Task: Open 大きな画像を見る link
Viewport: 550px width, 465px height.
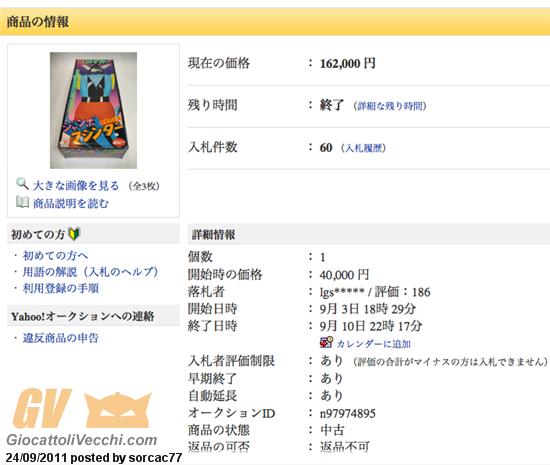Action: tap(76, 186)
